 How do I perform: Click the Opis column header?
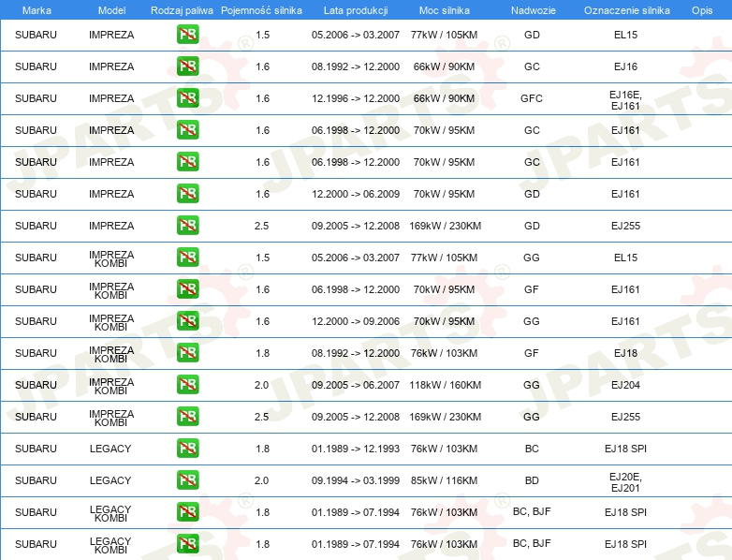click(x=702, y=10)
